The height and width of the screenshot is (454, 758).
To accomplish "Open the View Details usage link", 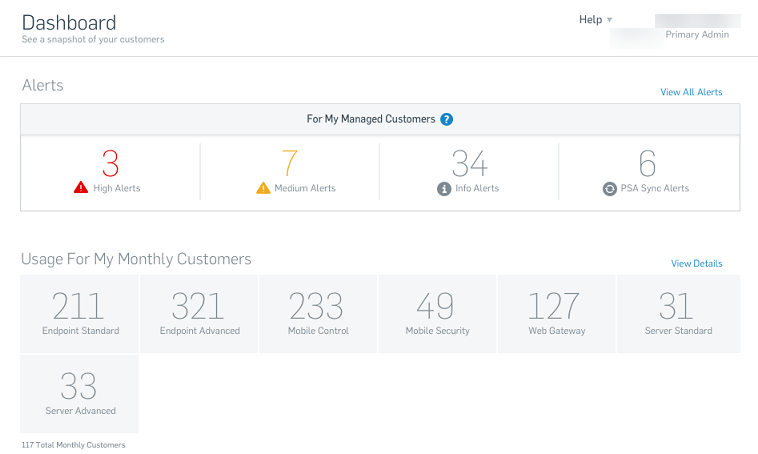I will pyautogui.click(x=696, y=264).
